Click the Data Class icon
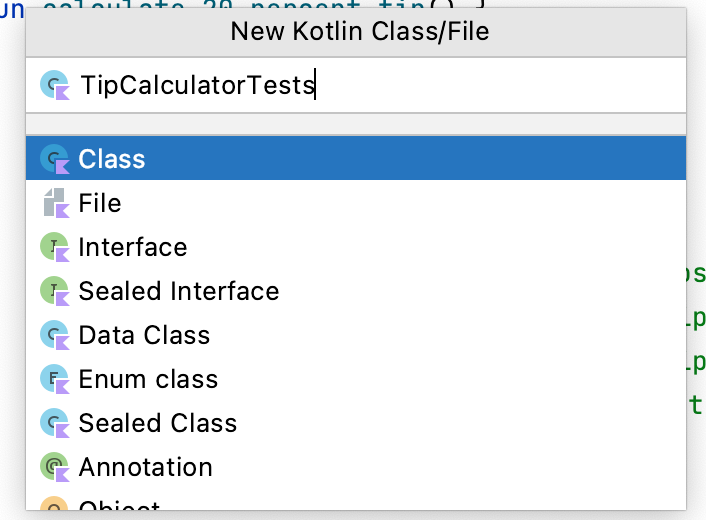Screen dimensions: 706x520 [x=53, y=335]
